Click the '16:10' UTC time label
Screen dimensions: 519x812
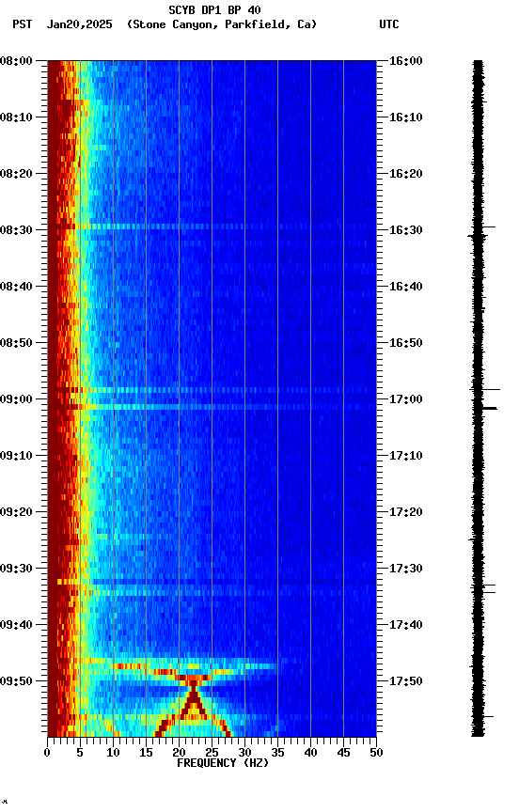pyautogui.click(x=406, y=117)
